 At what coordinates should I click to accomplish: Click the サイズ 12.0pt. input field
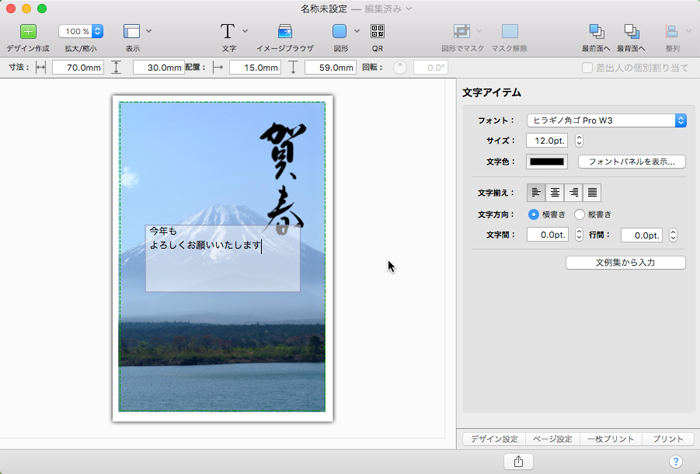tap(547, 141)
